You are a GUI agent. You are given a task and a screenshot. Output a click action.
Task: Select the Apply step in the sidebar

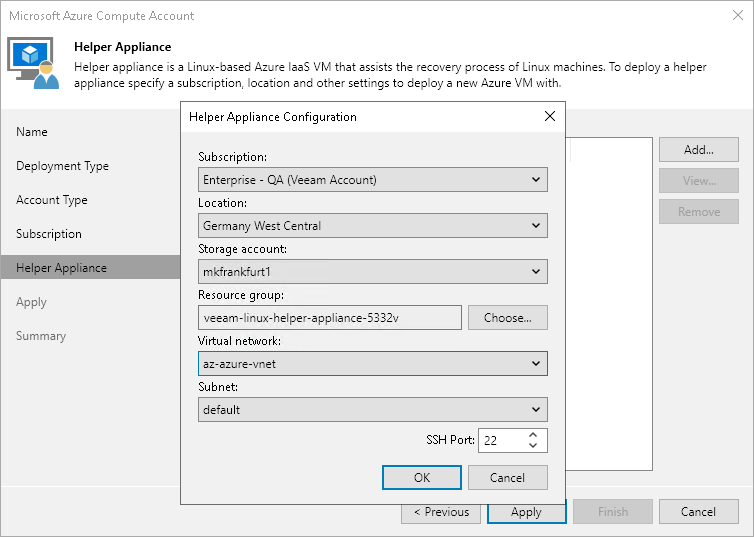click(31, 302)
